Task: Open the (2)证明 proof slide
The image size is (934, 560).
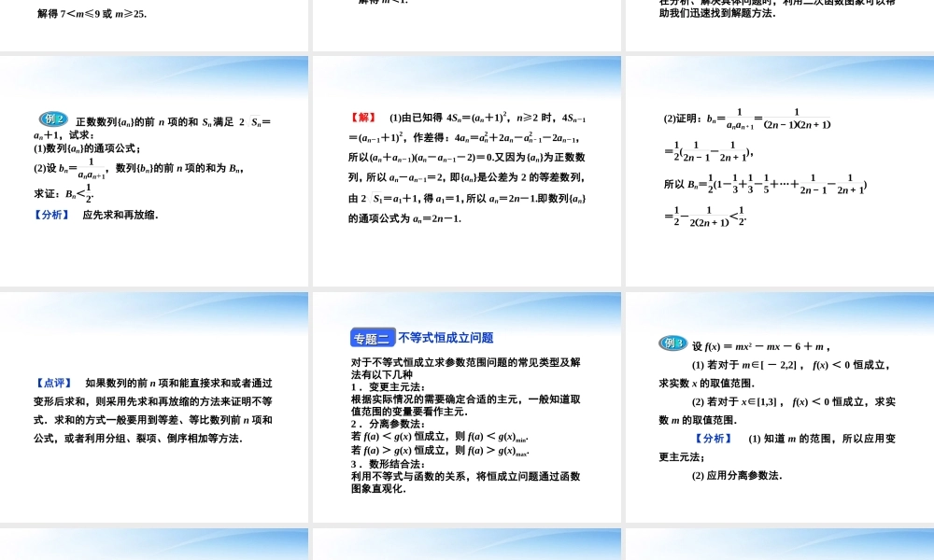Action: (x=780, y=172)
